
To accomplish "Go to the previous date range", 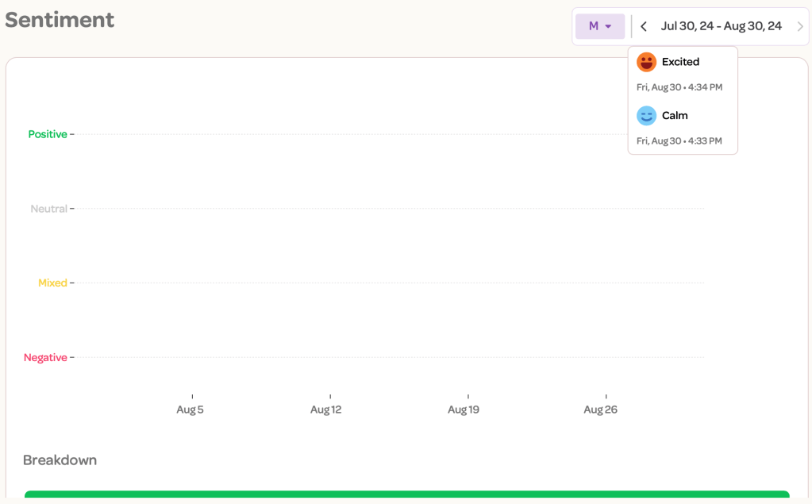I will coord(644,26).
